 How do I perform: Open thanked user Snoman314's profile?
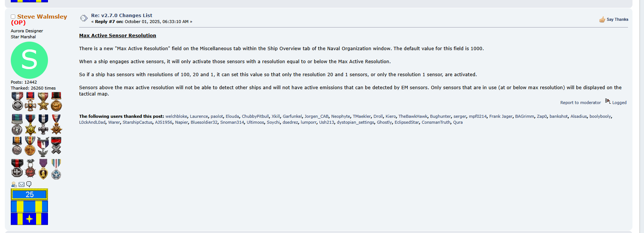point(232,122)
